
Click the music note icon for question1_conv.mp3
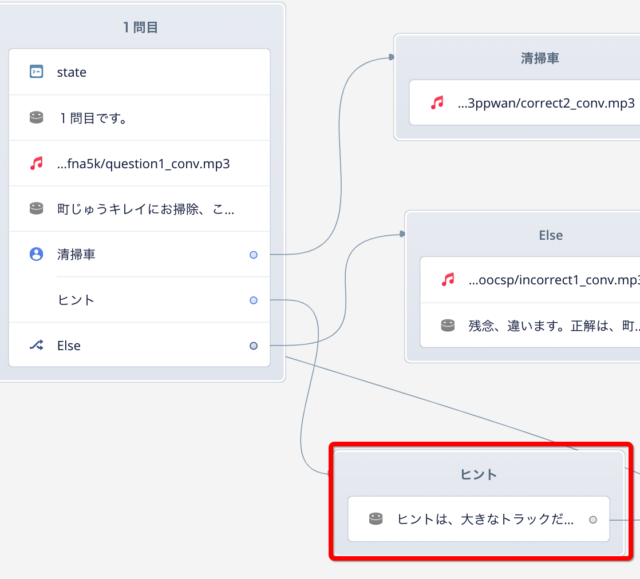(x=36, y=163)
